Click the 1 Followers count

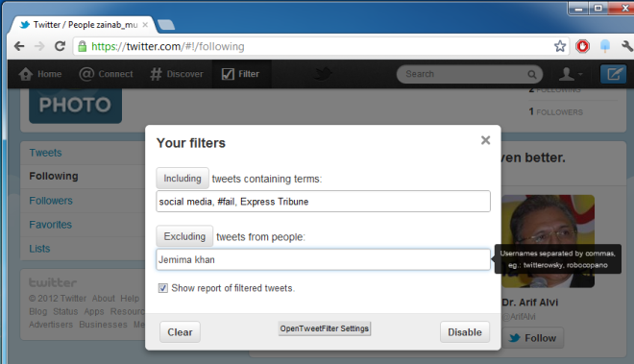pos(556,111)
